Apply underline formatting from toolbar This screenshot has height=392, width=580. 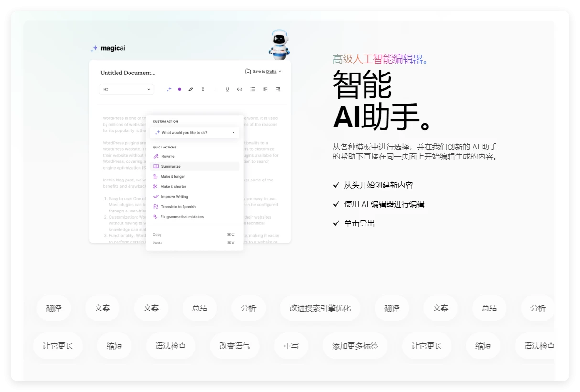[x=227, y=89]
